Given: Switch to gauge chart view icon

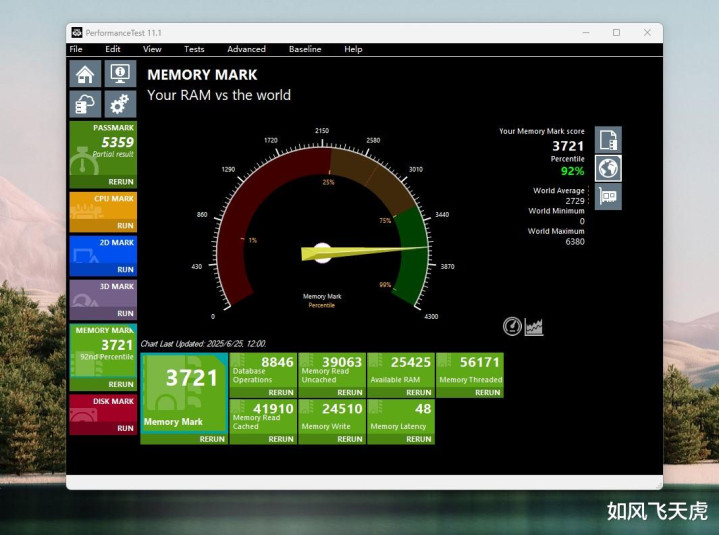Looking at the screenshot, I should [x=512, y=326].
